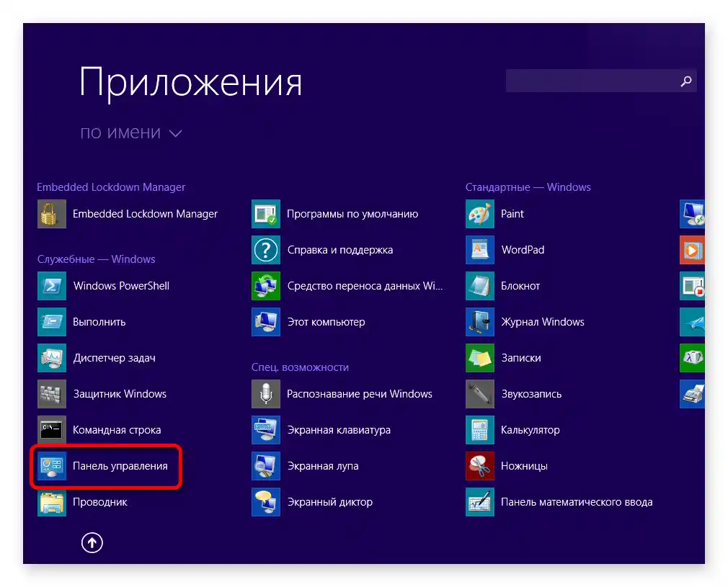
Task: Click the 'Панель управления' text label
Action: coord(120,466)
